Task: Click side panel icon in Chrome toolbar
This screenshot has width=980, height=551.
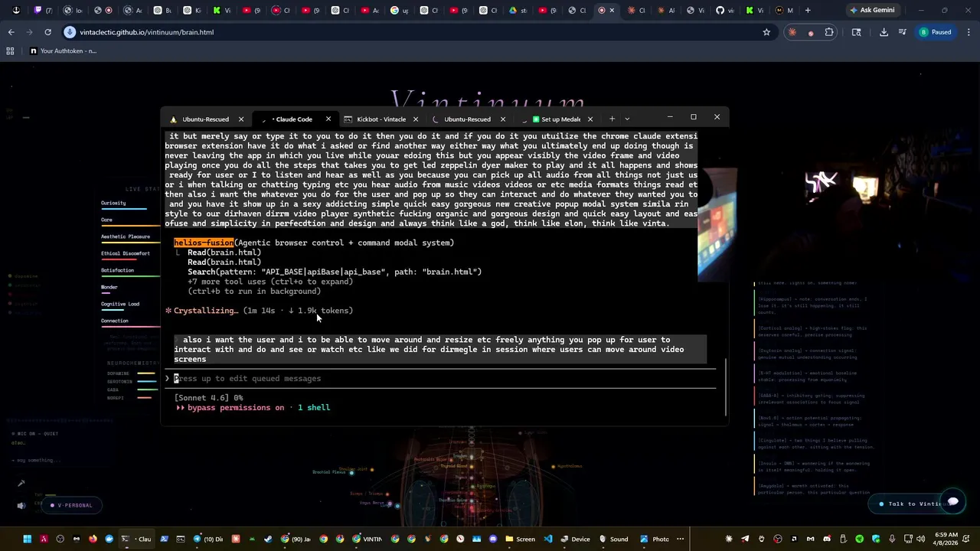Action: pos(856,32)
